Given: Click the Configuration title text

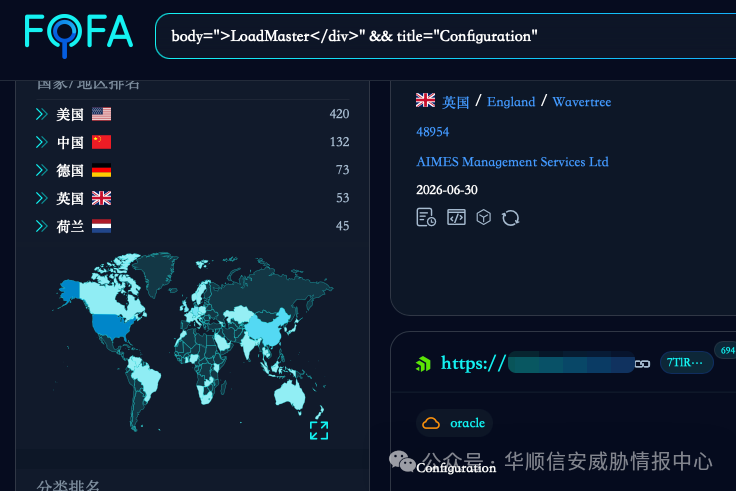Looking at the screenshot, I should [x=456, y=468].
